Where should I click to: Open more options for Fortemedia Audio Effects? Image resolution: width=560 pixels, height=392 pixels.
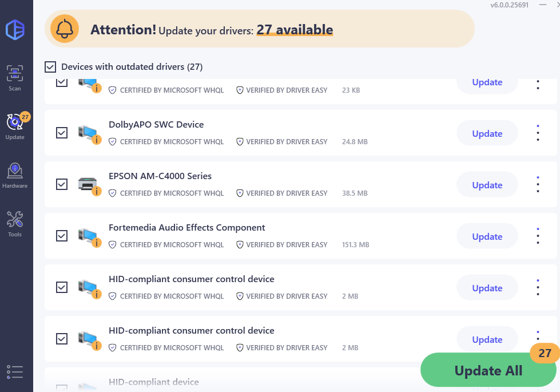pyautogui.click(x=538, y=236)
